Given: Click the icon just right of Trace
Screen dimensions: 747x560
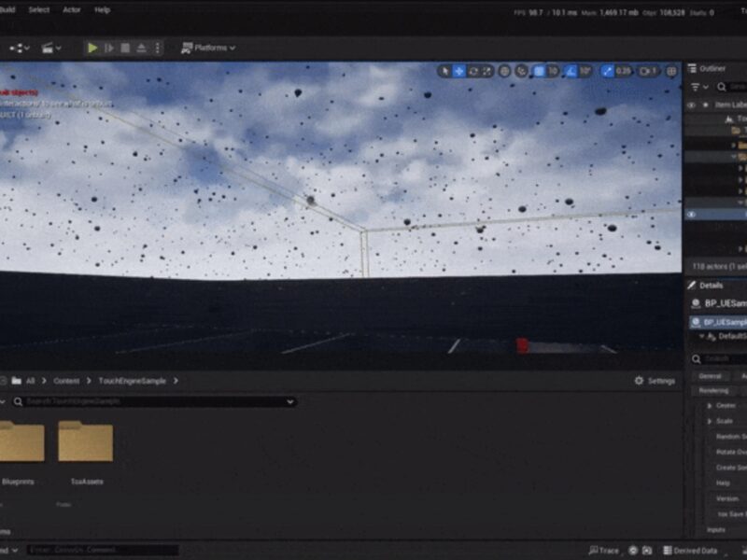Looking at the screenshot, I should (633, 551).
